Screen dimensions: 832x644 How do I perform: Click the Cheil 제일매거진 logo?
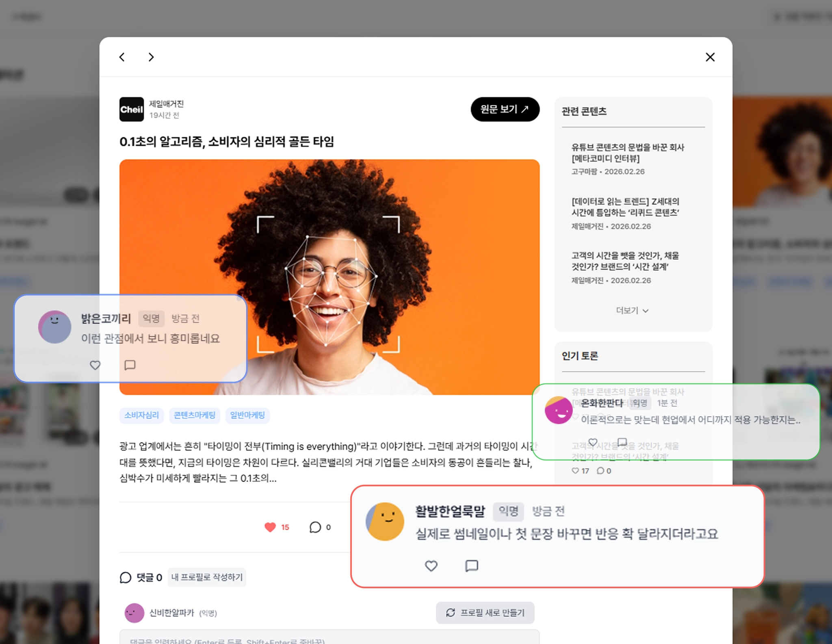131,109
